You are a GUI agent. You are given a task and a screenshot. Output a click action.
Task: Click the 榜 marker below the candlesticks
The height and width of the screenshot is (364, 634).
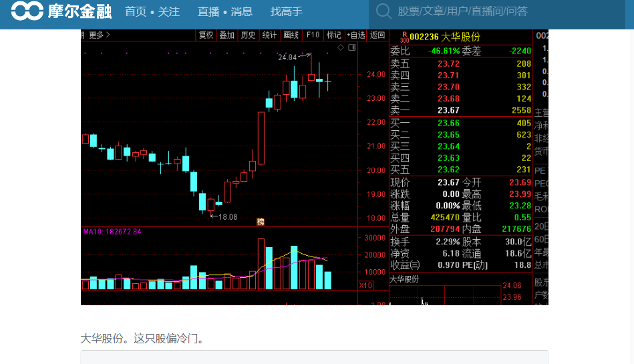(x=261, y=222)
